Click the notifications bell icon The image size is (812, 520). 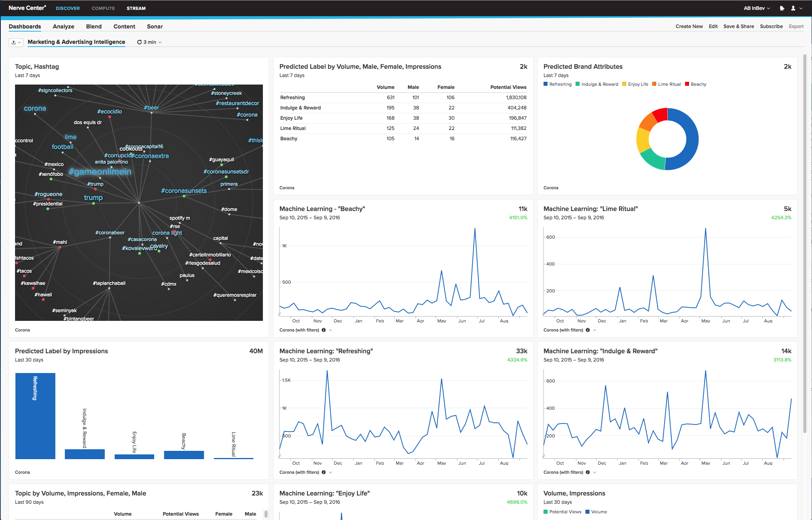[x=782, y=8]
